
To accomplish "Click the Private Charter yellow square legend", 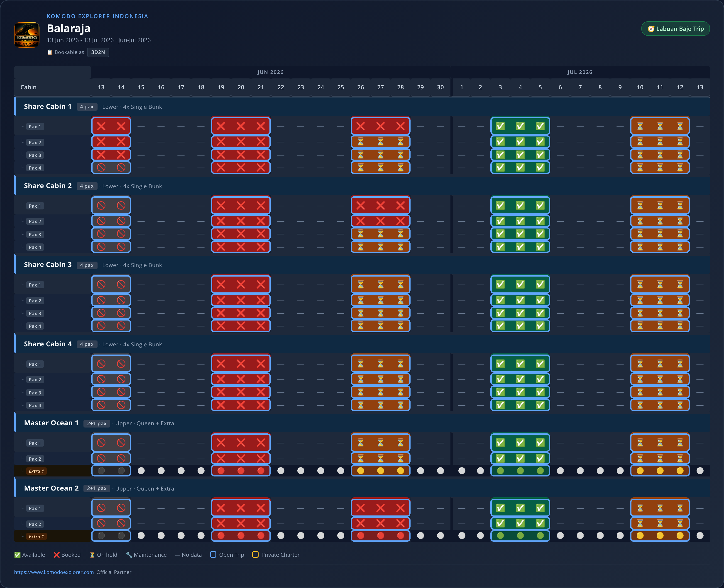I will (256, 554).
